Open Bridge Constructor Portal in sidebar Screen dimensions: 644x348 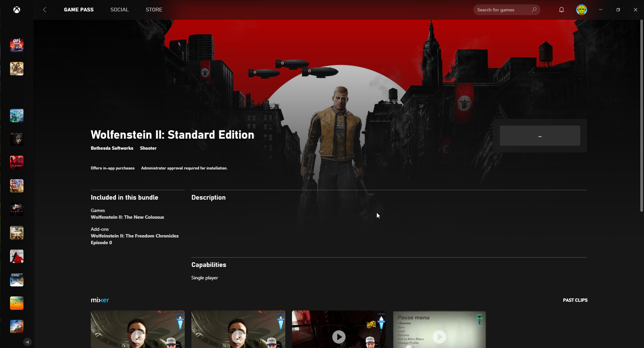17,280
